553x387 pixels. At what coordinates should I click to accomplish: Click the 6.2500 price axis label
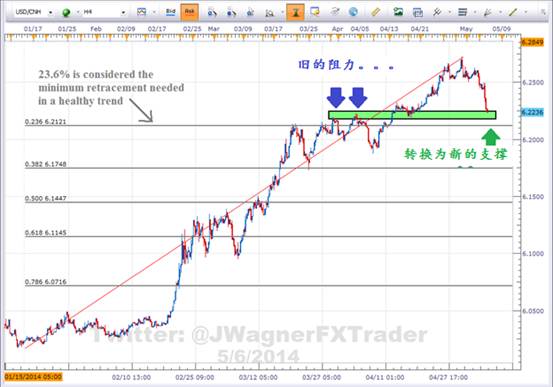pyautogui.click(x=533, y=82)
